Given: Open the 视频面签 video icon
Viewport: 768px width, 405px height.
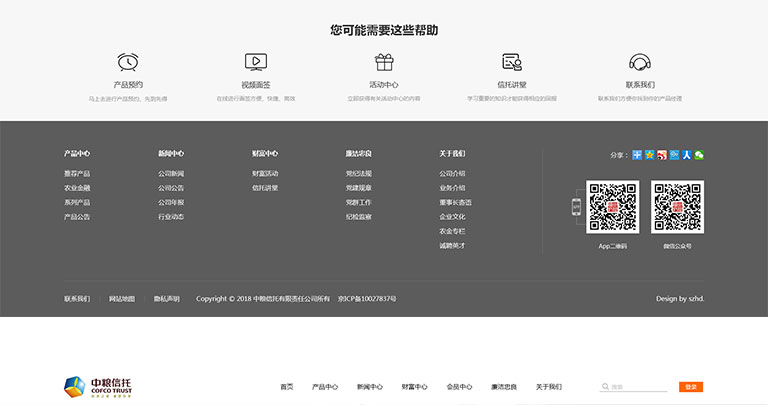Looking at the screenshot, I should 255,62.
